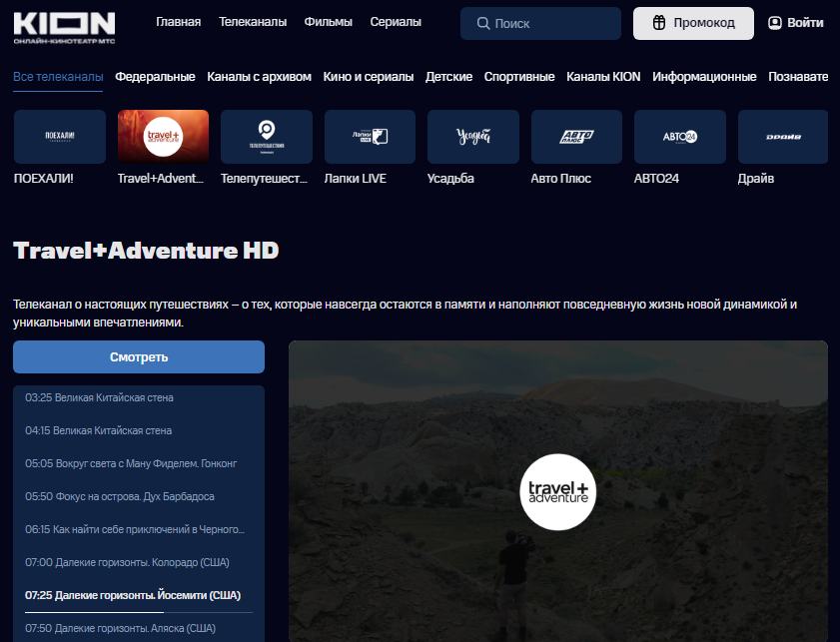The image size is (840, 642).
Task: Select the Детские tab
Action: [448, 77]
